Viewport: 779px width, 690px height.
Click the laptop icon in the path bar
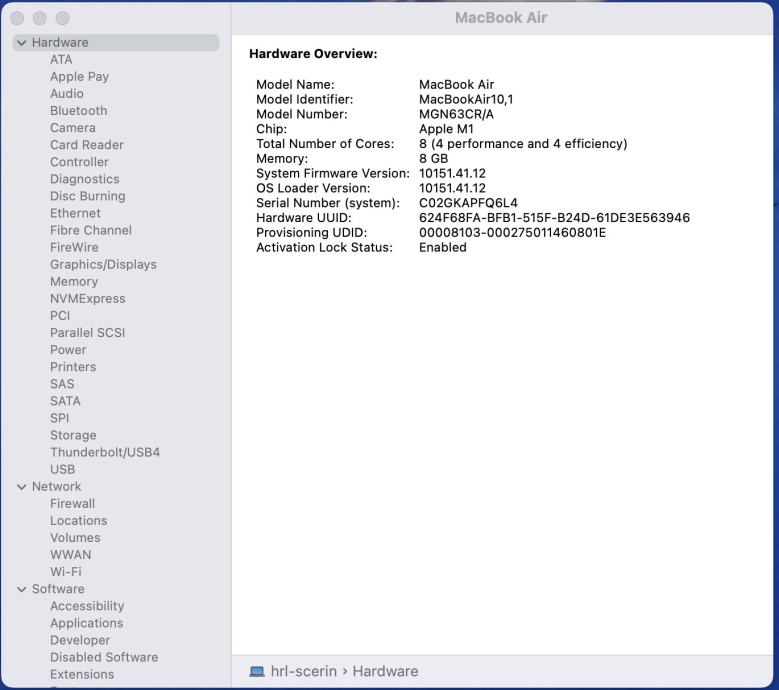257,672
